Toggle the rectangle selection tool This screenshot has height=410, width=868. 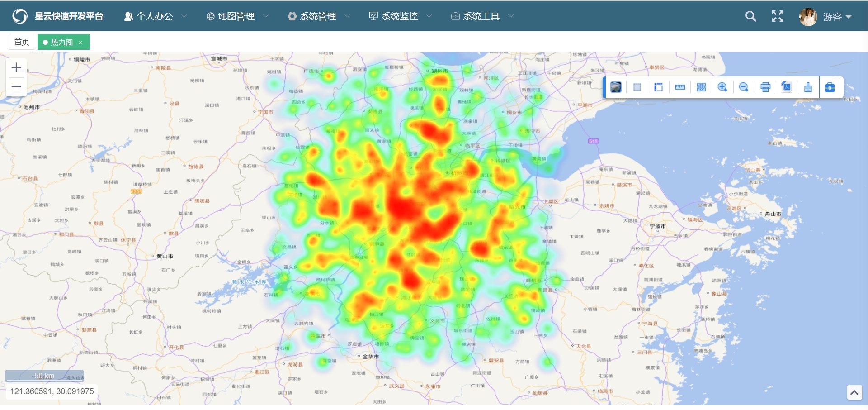[637, 87]
